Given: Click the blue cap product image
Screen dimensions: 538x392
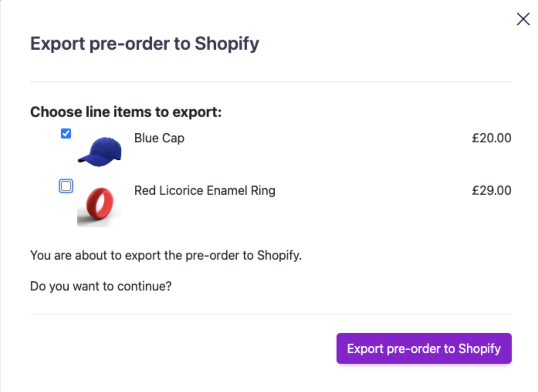Looking at the screenshot, I should point(100,151).
